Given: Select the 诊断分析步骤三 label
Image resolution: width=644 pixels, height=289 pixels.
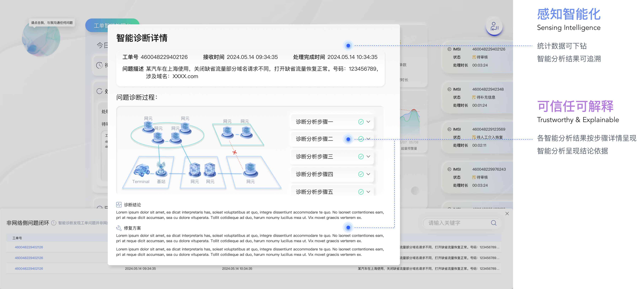Looking at the screenshot, I should point(314,157).
